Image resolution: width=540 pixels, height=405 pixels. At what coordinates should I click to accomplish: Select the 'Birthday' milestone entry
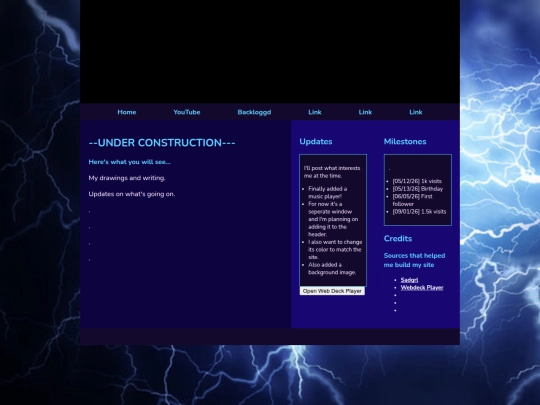(418, 189)
